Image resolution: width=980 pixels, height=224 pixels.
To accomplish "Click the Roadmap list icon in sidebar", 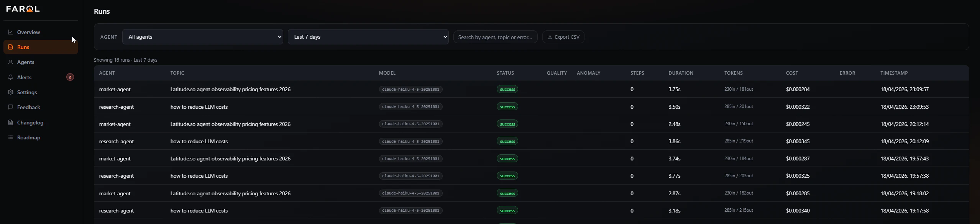I will point(10,137).
